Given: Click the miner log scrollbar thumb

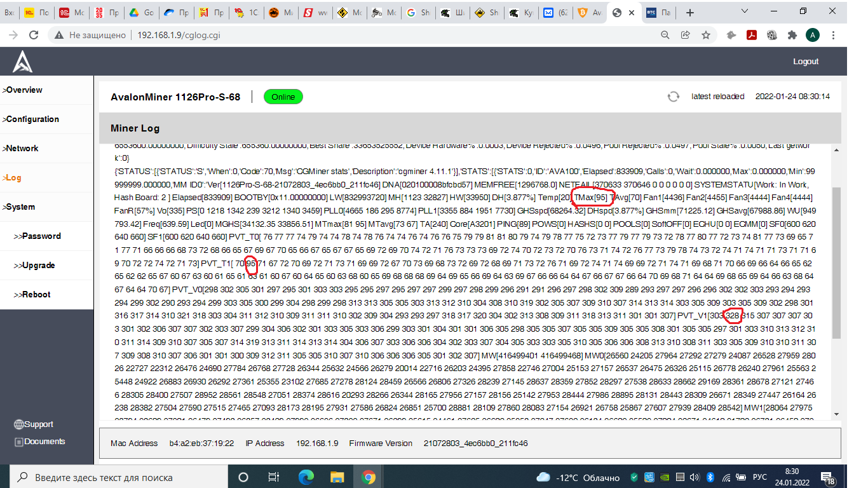Looking at the screenshot, I should click(836, 264).
